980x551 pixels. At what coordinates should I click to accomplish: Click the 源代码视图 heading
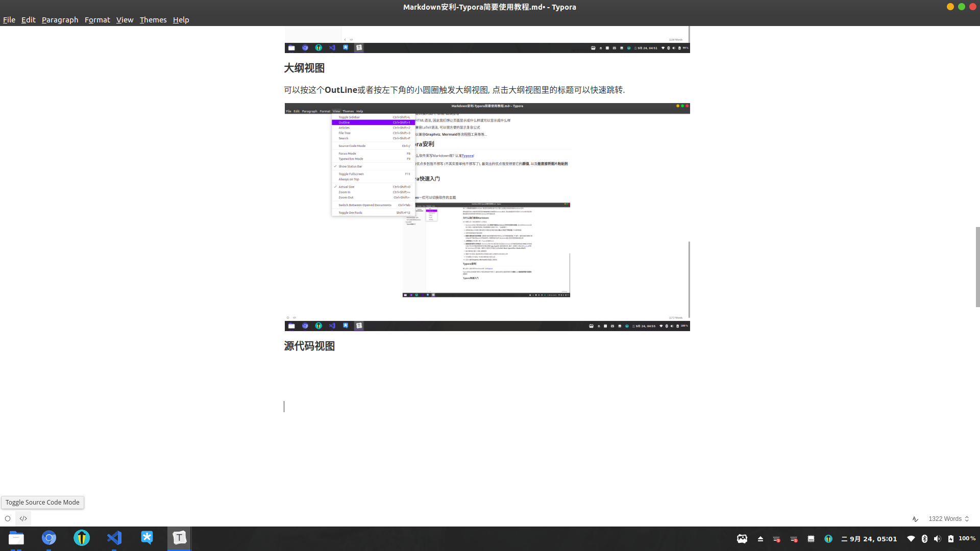click(x=309, y=346)
